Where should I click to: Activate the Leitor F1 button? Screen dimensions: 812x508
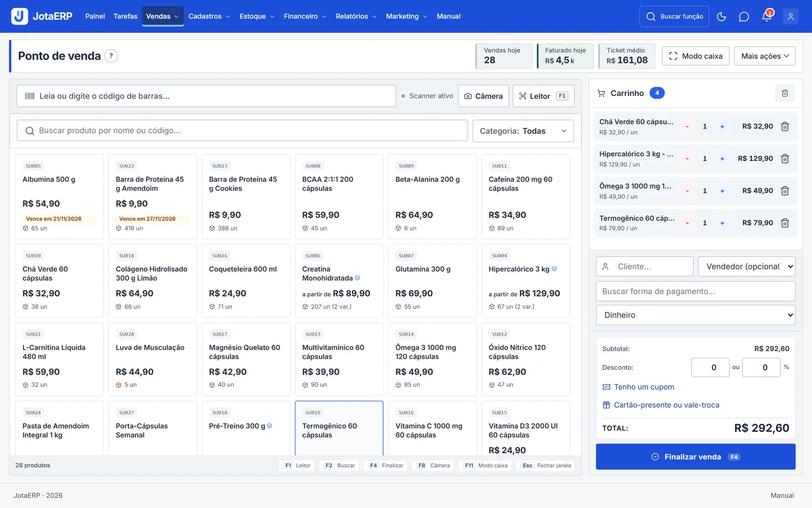click(x=543, y=96)
